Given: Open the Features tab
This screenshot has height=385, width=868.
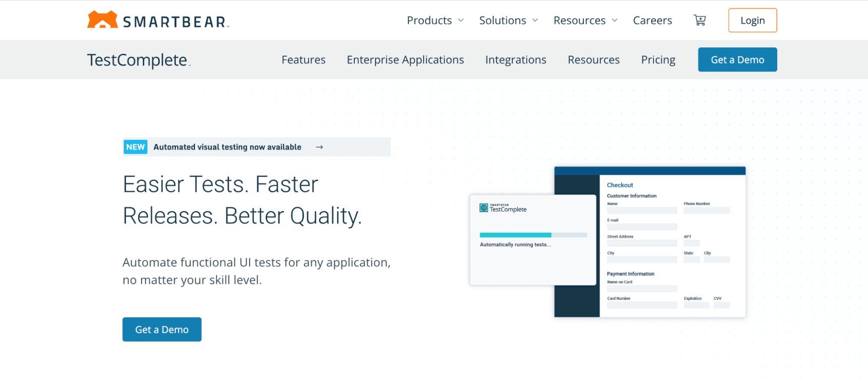Looking at the screenshot, I should tap(304, 60).
